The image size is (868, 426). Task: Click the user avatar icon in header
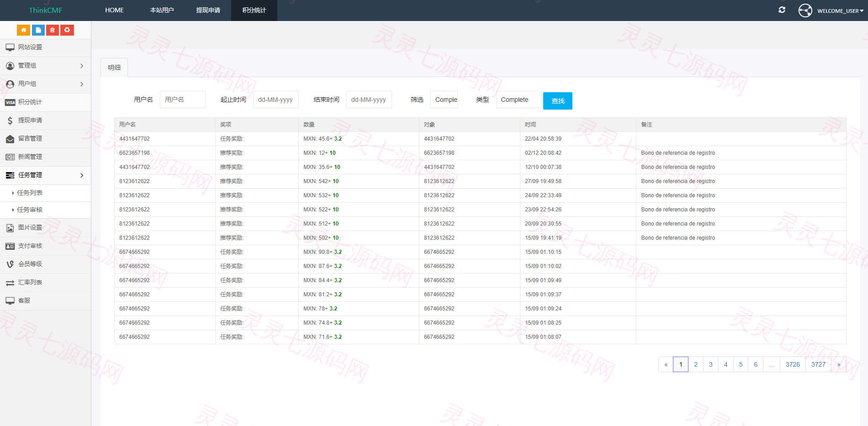(805, 11)
